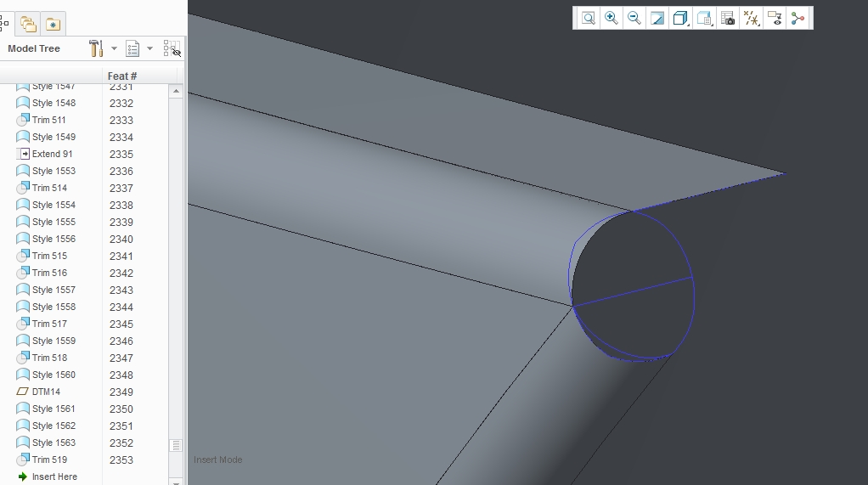Select Style 1549 feature

(x=54, y=137)
